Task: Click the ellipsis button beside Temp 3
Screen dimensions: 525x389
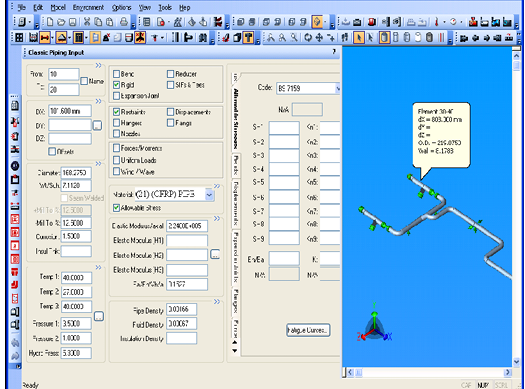Action: (x=99, y=316)
